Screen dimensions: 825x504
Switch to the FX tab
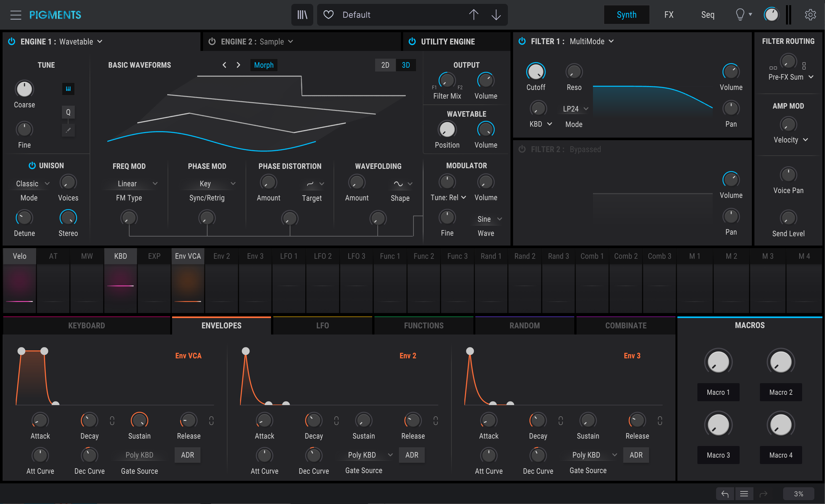point(669,15)
